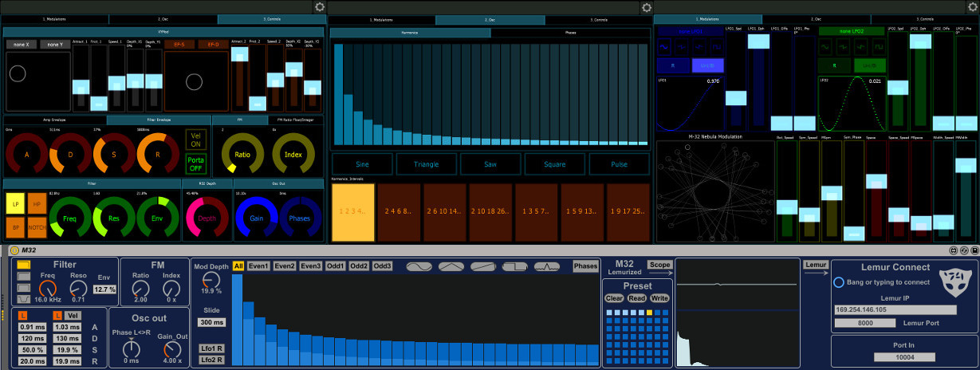Choose the sawtooth ramp waveform icon
Viewport: 980px width, 370px height.
click(x=482, y=266)
